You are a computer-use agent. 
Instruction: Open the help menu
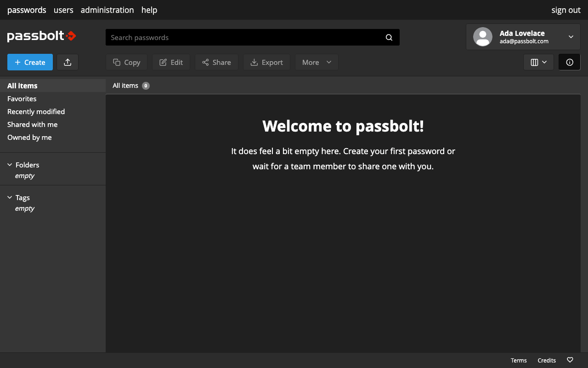(149, 10)
